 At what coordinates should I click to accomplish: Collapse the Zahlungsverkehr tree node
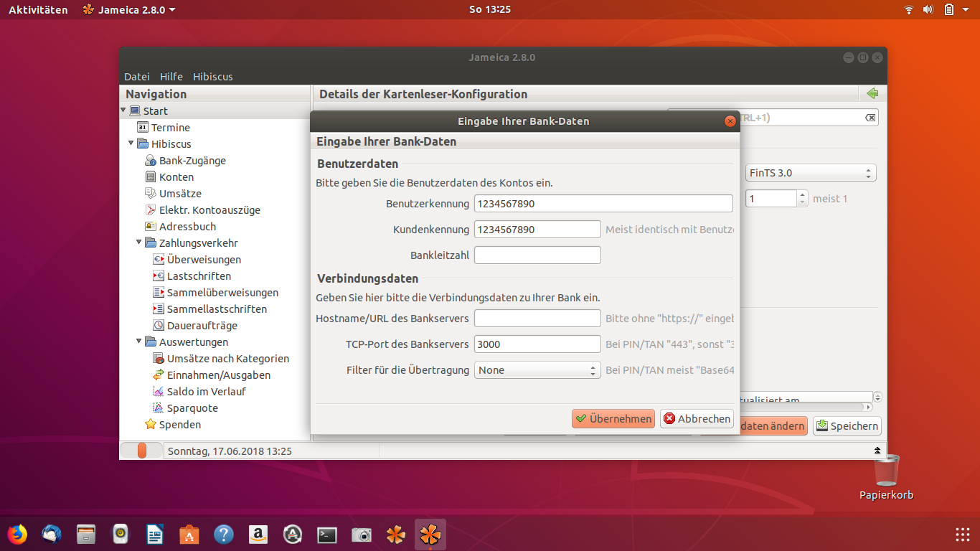pyautogui.click(x=139, y=242)
